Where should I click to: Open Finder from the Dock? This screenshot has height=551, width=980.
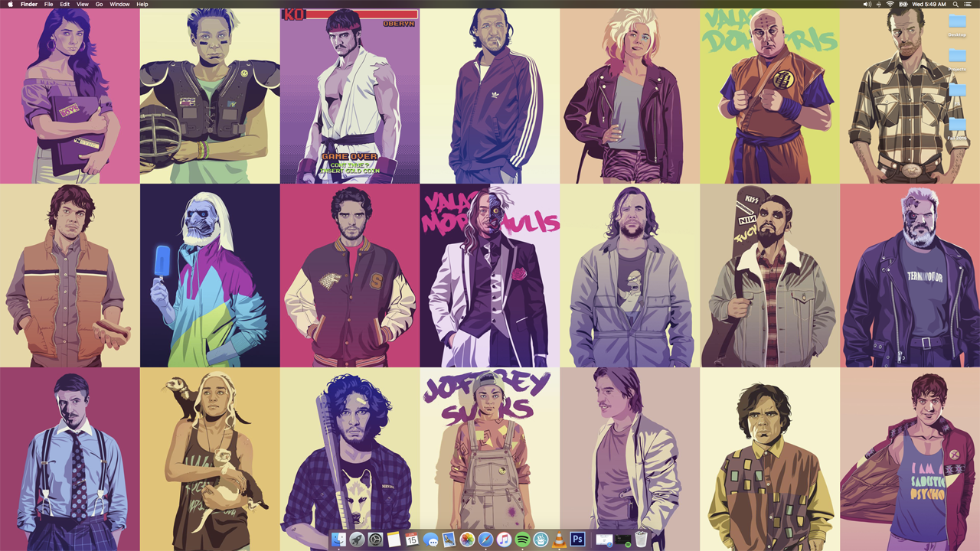[x=339, y=540]
